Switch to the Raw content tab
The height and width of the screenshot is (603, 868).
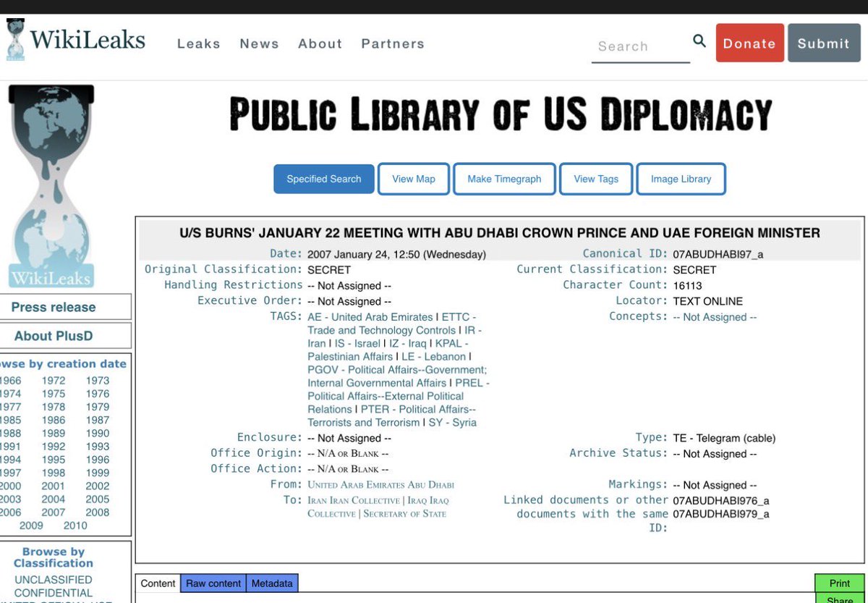[x=213, y=583]
